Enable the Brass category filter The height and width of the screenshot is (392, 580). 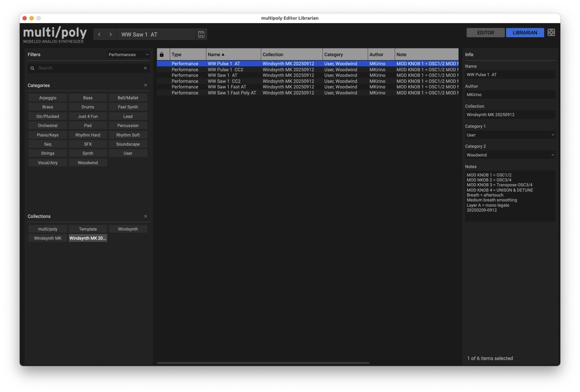click(x=47, y=106)
